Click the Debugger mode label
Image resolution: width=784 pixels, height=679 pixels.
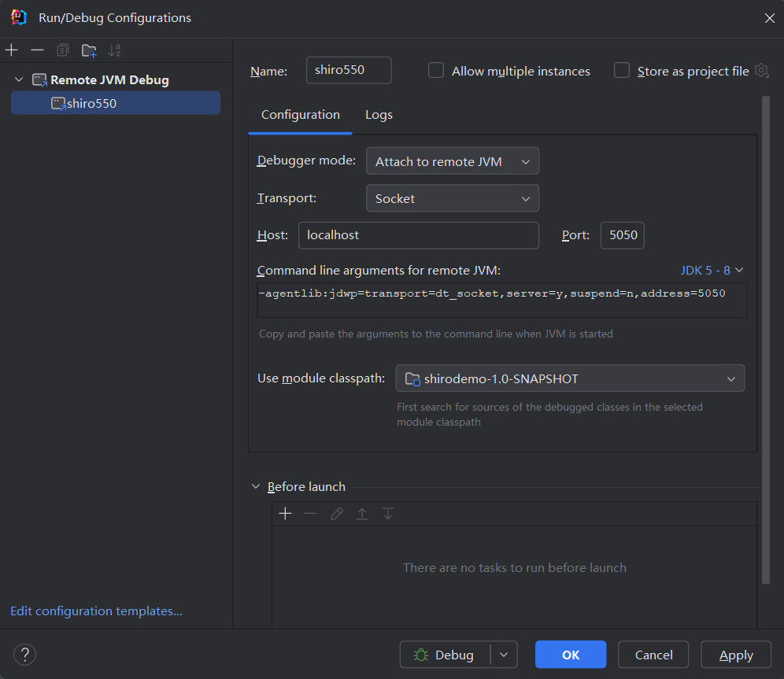pyautogui.click(x=306, y=161)
